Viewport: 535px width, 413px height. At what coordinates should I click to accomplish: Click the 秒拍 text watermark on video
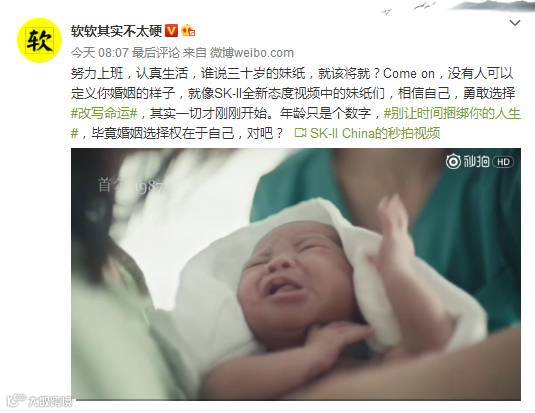476,161
